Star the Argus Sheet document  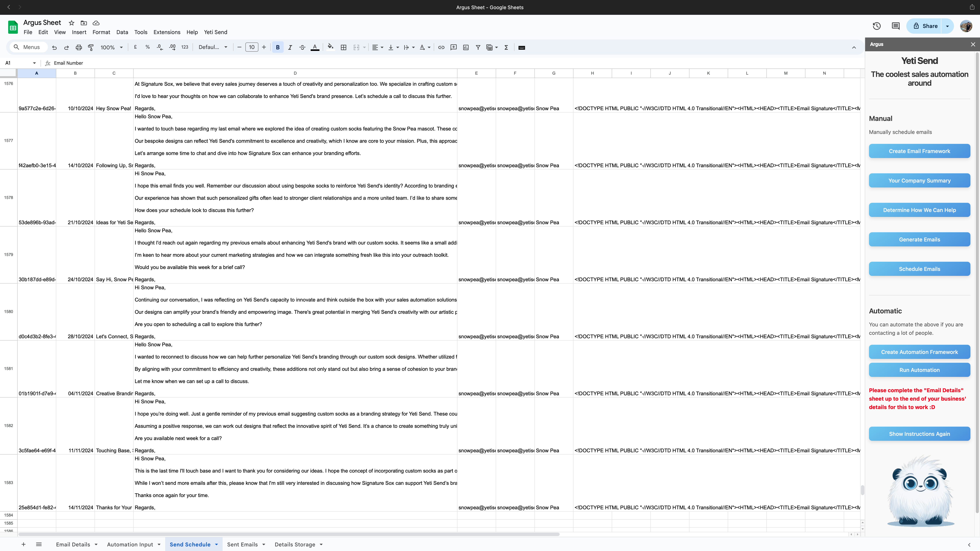(72, 23)
